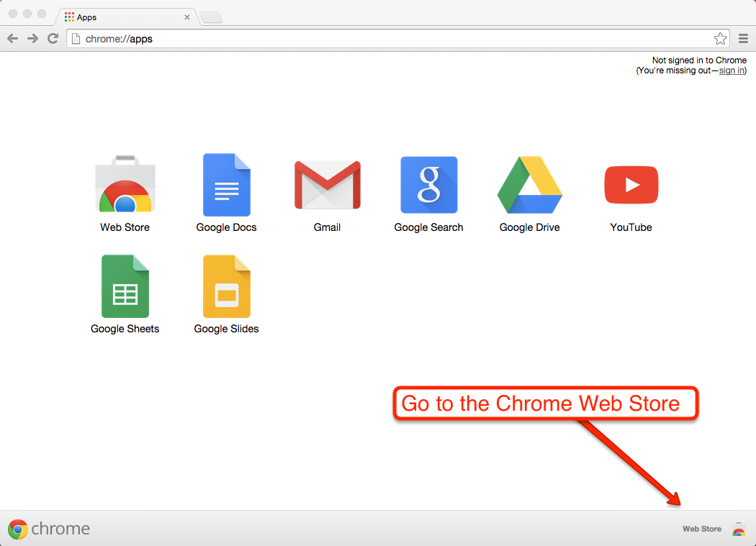Launch the Google Slides app
The width and height of the screenshot is (756, 546).
coord(227,286)
